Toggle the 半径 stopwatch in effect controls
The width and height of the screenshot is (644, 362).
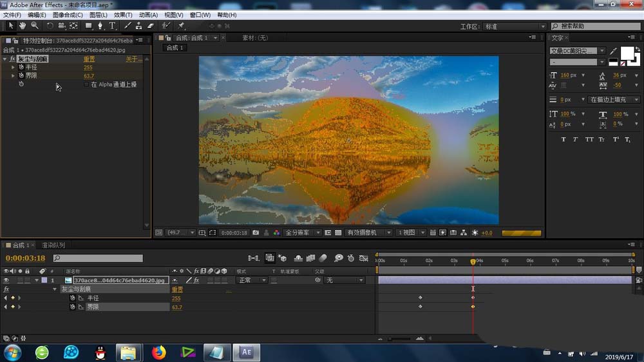pyautogui.click(x=21, y=67)
